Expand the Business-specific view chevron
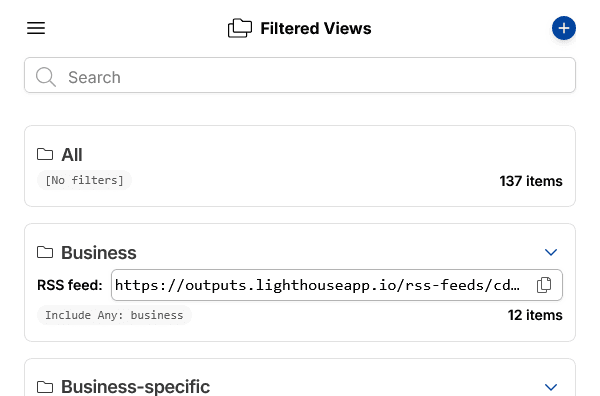The height and width of the screenshot is (396, 600). tap(551, 387)
